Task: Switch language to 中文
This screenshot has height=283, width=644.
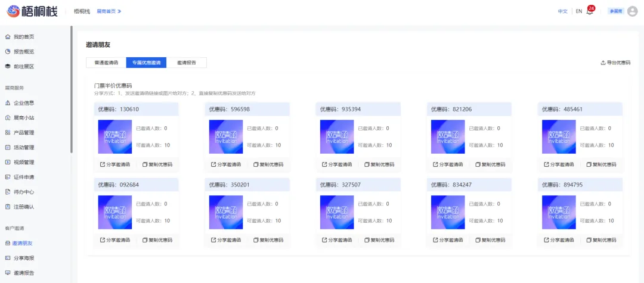Action: pyautogui.click(x=562, y=11)
